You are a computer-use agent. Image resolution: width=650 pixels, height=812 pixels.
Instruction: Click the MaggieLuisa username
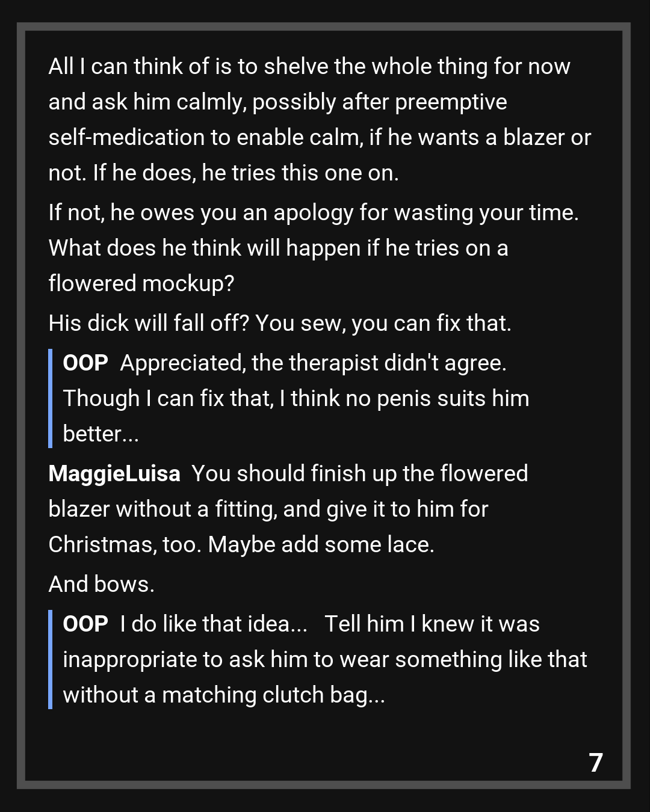click(x=114, y=473)
